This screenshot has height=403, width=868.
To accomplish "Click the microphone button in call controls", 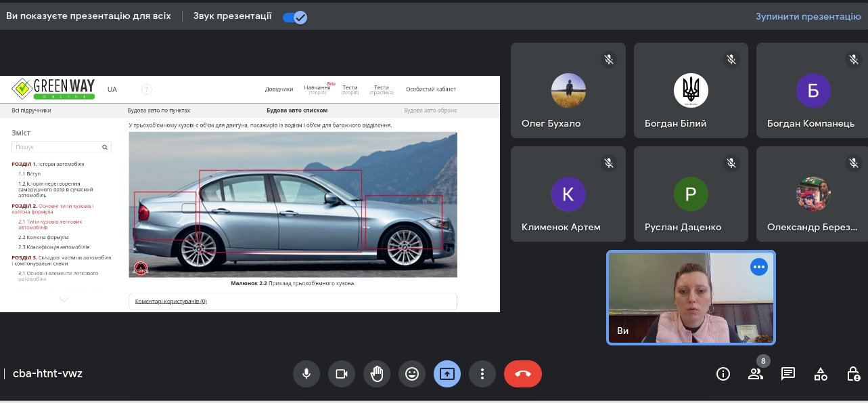I will (x=306, y=373).
